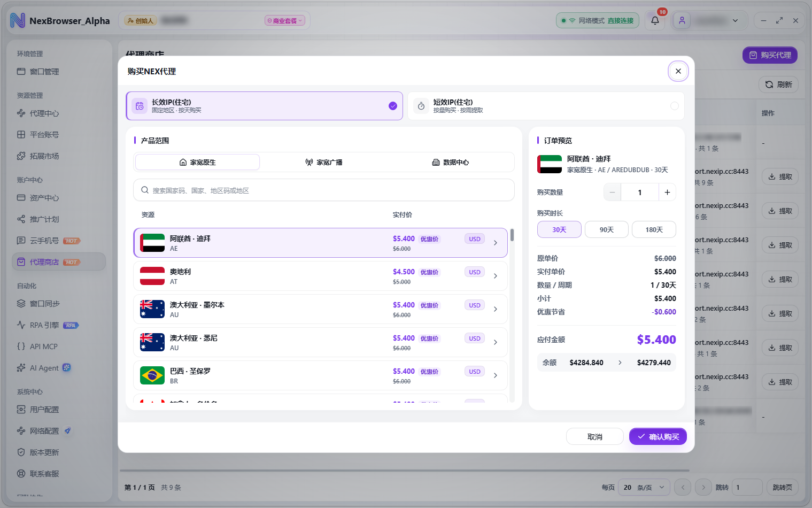Open 窗口管理 in the sidebar
The width and height of the screenshot is (812, 508).
(59, 72)
